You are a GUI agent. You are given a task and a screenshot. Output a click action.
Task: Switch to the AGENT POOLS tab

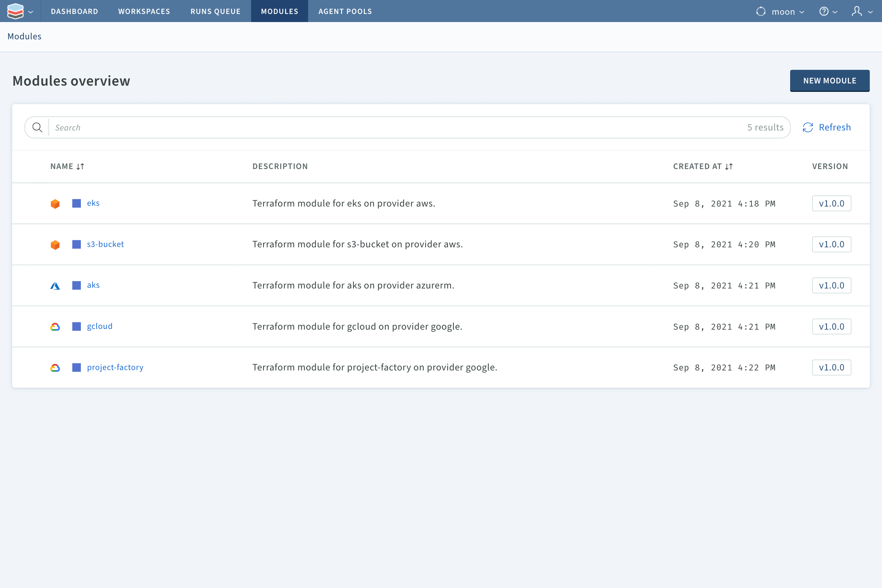(345, 11)
